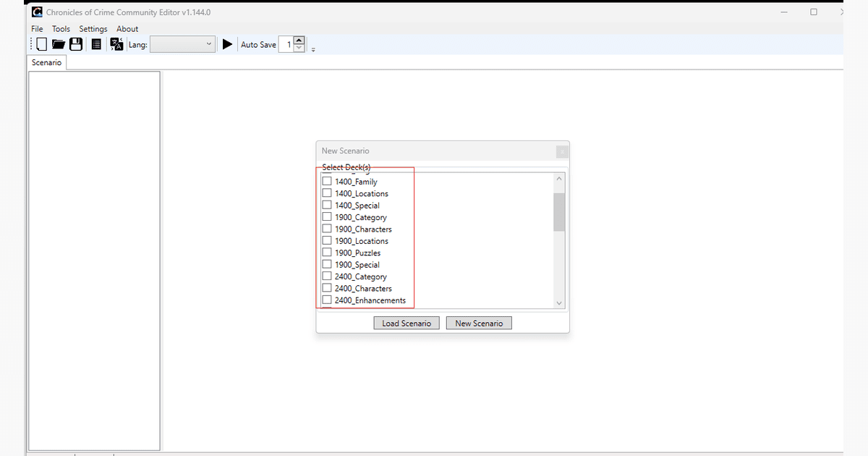Screen dimensions: 868x456
Task: Decrease the Auto Save value
Action: point(299,48)
